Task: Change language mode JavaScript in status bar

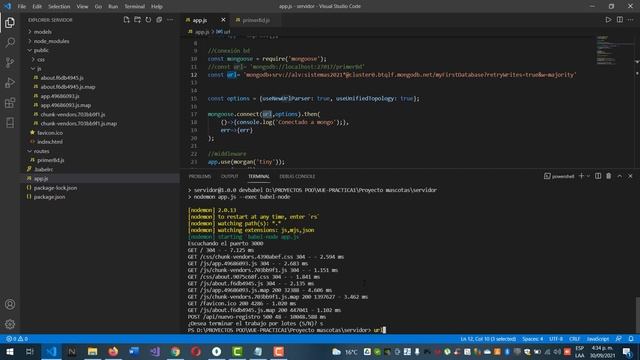Action: [x=598, y=339]
